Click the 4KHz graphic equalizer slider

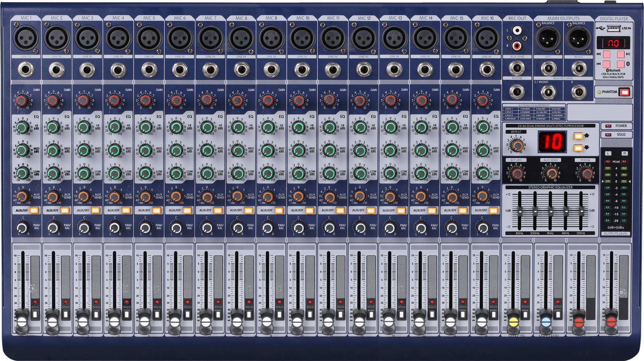(x=566, y=211)
